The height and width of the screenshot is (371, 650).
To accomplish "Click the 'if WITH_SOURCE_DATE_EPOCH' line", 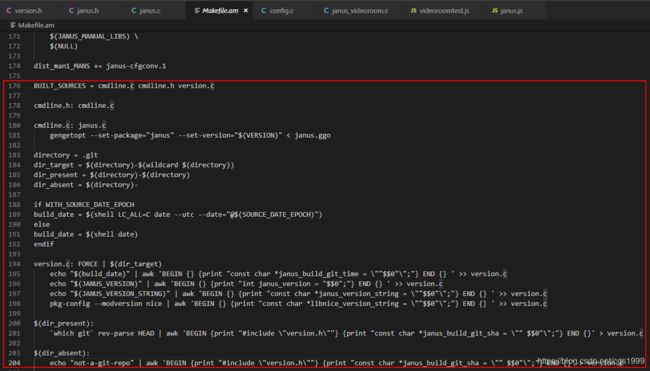I will [x=84, y=204].
